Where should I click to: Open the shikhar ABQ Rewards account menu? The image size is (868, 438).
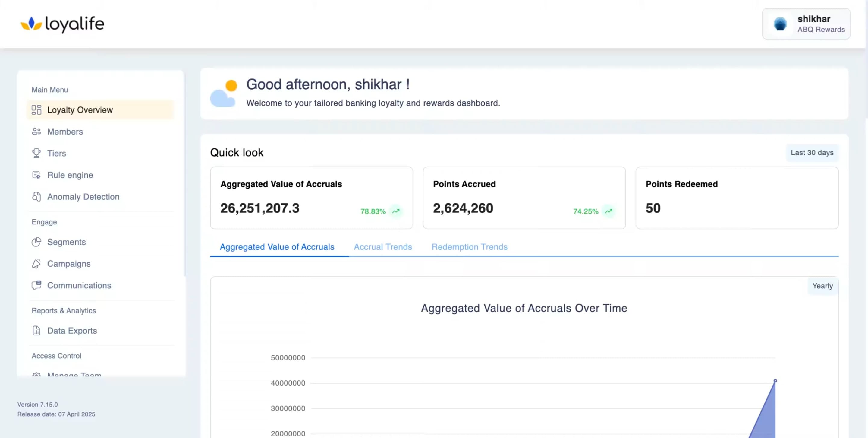click(x=806, y=24)
